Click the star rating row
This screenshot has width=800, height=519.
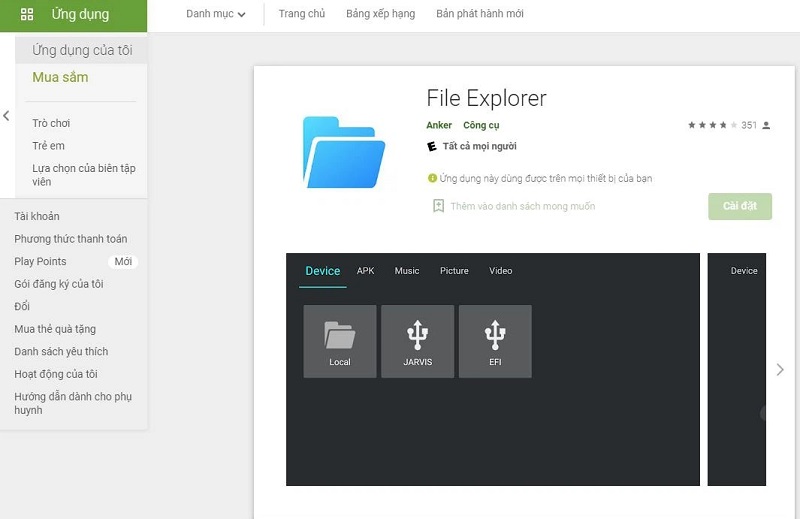pyautogui.click(x=712, y=125)
